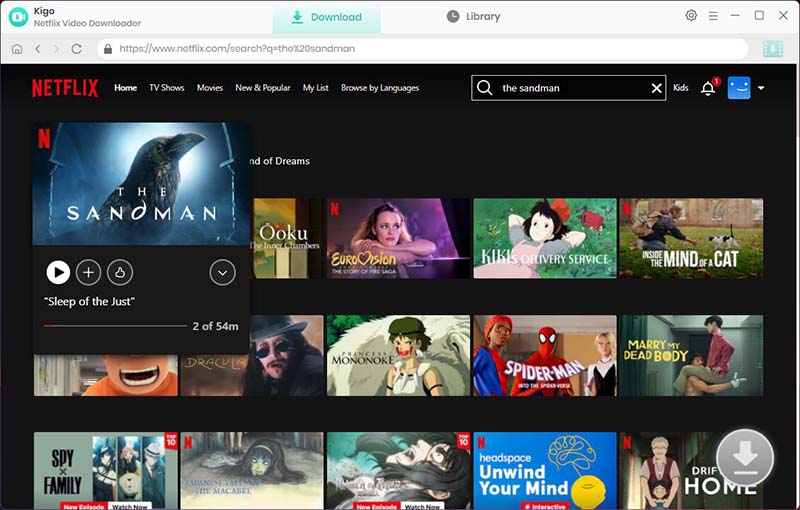Open My List

click(x=315, y=88)
